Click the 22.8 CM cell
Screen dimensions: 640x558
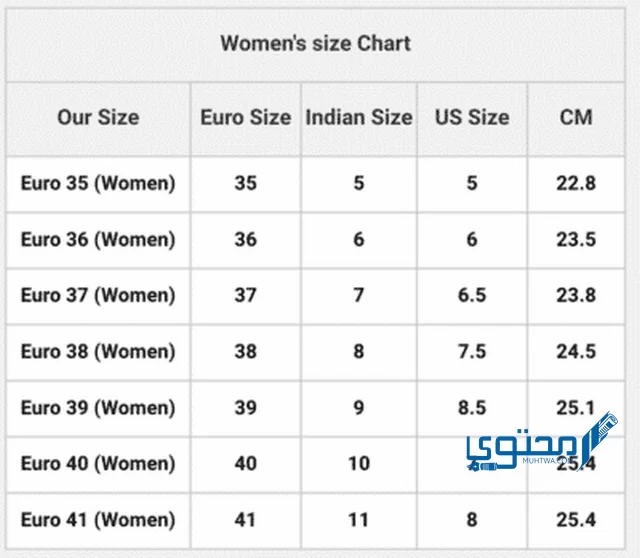click(576, 183)
